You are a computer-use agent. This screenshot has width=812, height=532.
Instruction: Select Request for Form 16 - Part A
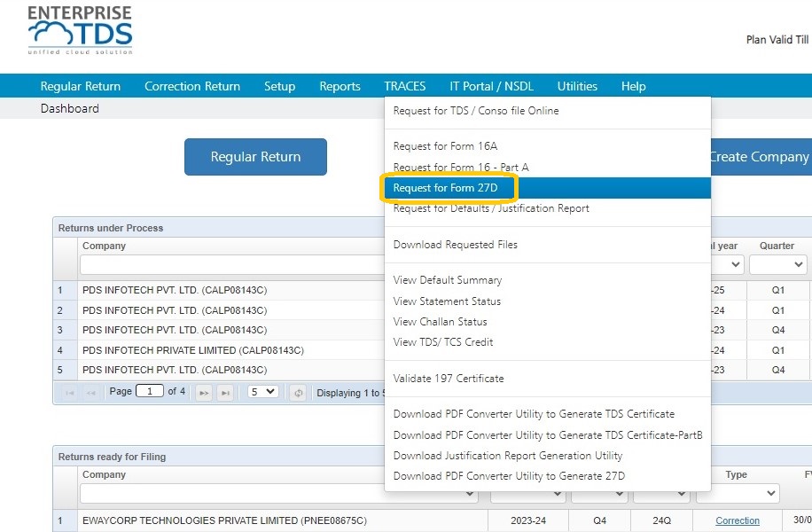(461, 168)
